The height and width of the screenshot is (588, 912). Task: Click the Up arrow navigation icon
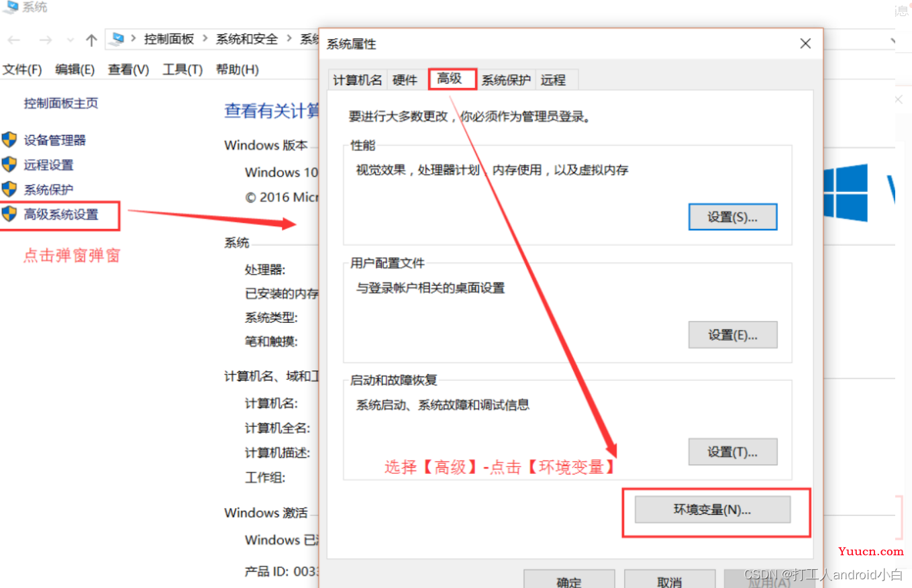point(91,40)
